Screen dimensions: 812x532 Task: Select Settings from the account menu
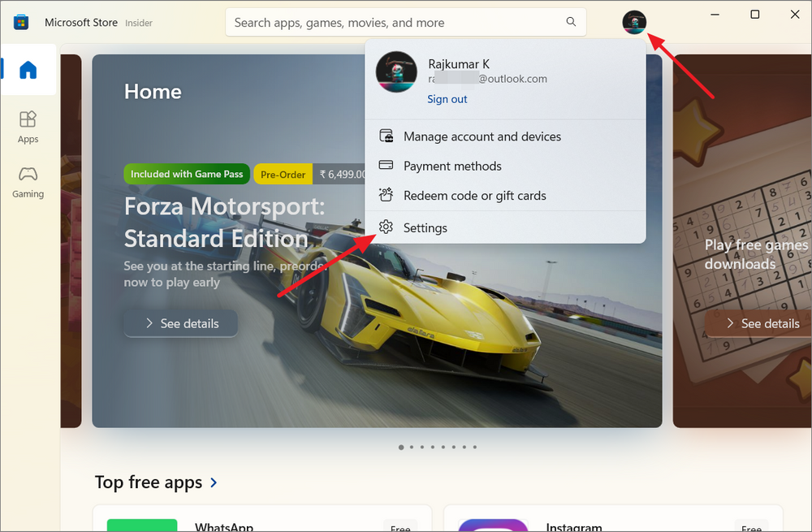[x=425, y=227]
